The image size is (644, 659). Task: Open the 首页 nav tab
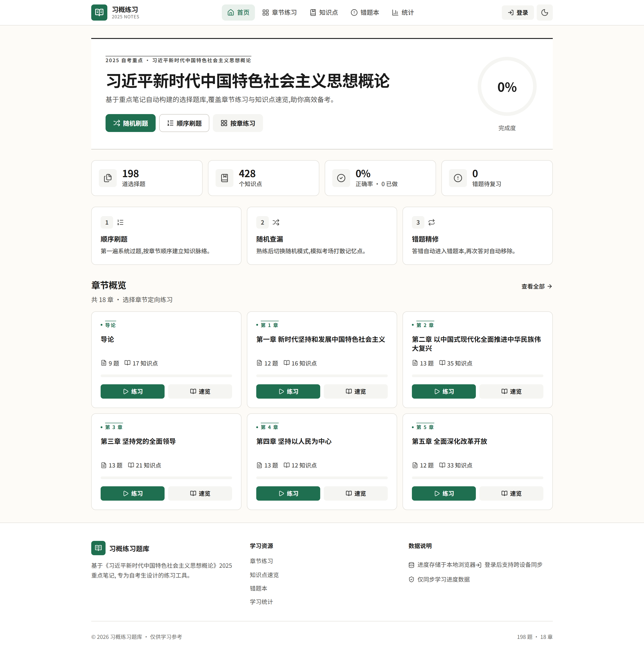coord(238,13)
